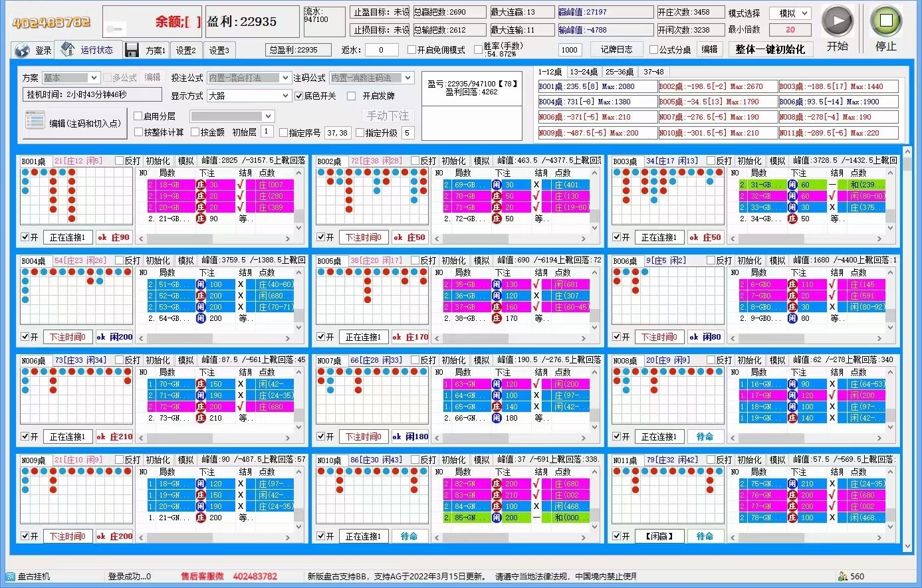Open the 模式选择 dropdown showing 模拟
Screen dimensions: 922x588
pos(790,13)
